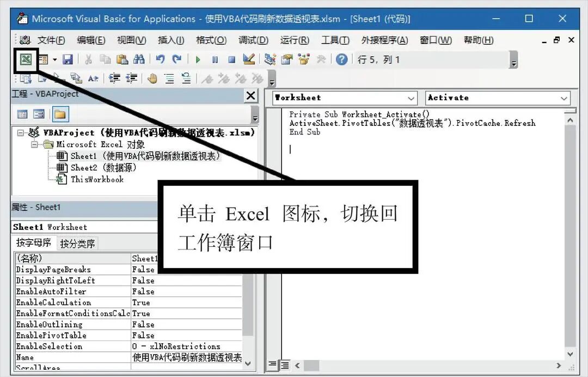588x377 pixels.
Task: Click the Copy icon in toolbar
Action: point(105,59)
